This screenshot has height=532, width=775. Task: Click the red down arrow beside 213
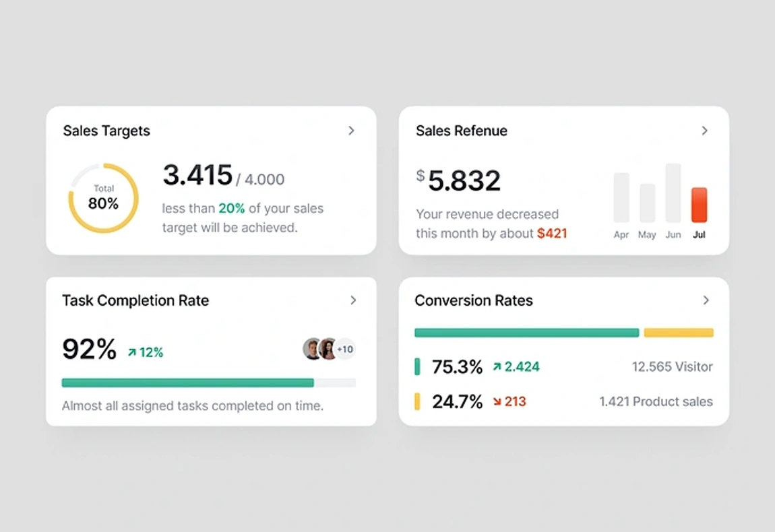point(497,402)
